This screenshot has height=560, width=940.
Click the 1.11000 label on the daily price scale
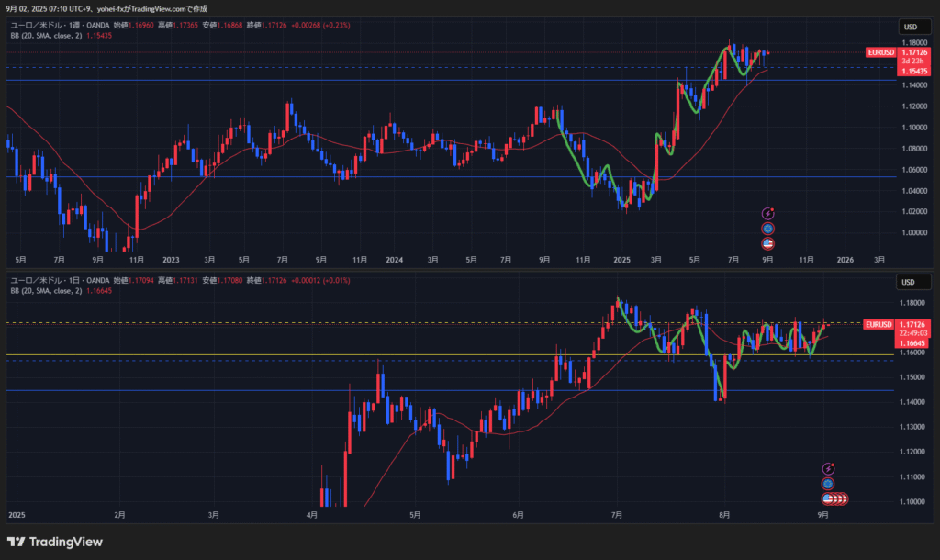point(912,476)
